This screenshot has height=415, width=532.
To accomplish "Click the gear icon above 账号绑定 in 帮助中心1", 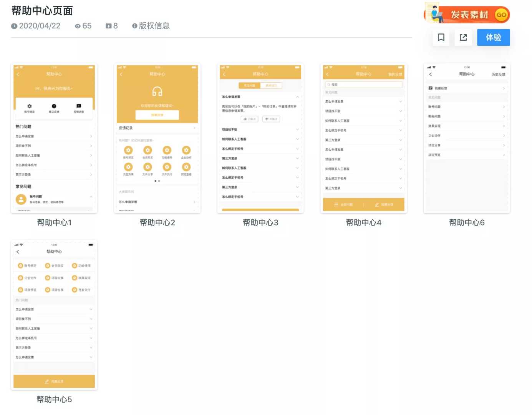I will click(x=30, y=106).
